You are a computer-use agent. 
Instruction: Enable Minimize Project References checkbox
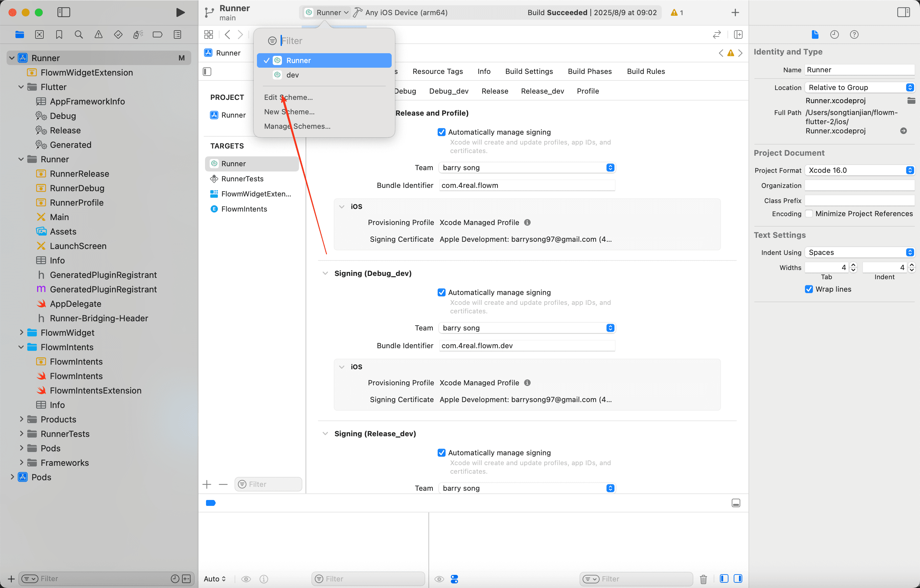(809, 214)
